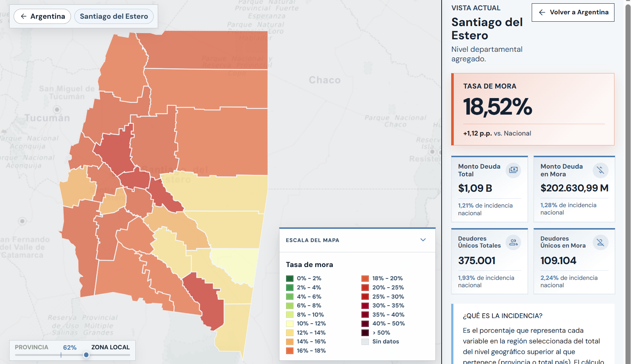This screenshot has width=631, height=364.
Task: Select the Santiago del Estero breadcrumb
Action: (114, 16)
